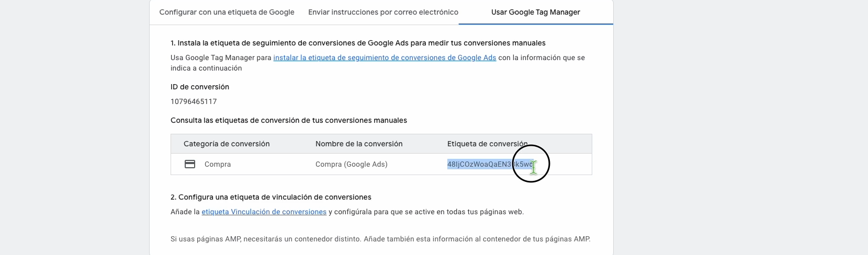Switch to Configurar con una etiqueta de Google tab
The width and height of the screenshot is (868, 255).
(x=227, y=12)
